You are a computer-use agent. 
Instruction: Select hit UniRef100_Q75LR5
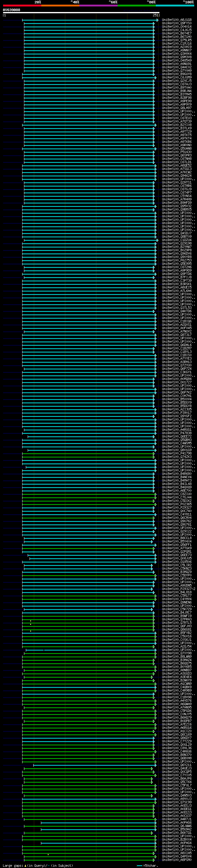[x=177, y=40]
